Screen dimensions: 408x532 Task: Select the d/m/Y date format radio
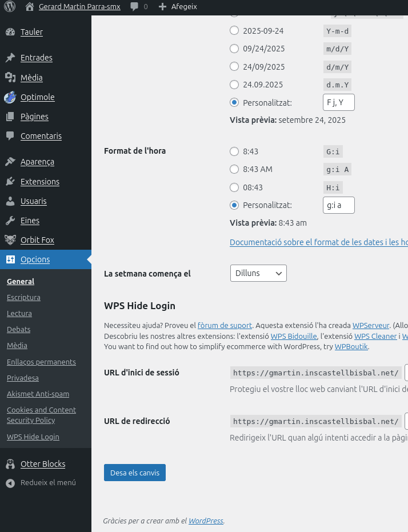coord(234,67)
